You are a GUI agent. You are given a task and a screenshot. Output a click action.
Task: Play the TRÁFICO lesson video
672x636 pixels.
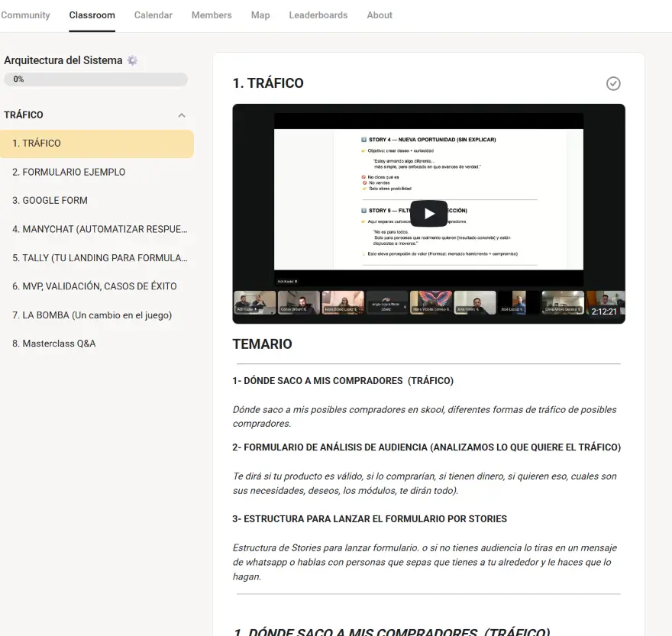click(x=428, y=214)
